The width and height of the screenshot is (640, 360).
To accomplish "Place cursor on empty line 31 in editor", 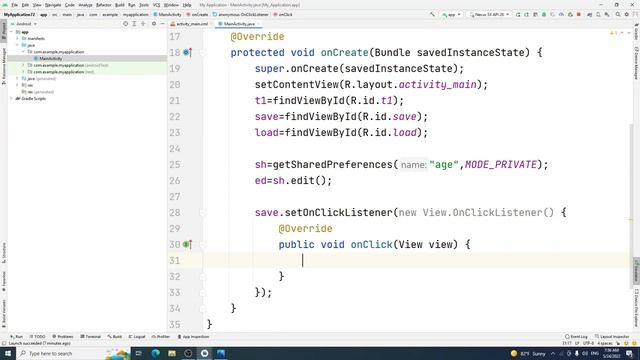I will click(x=416, y=260).
